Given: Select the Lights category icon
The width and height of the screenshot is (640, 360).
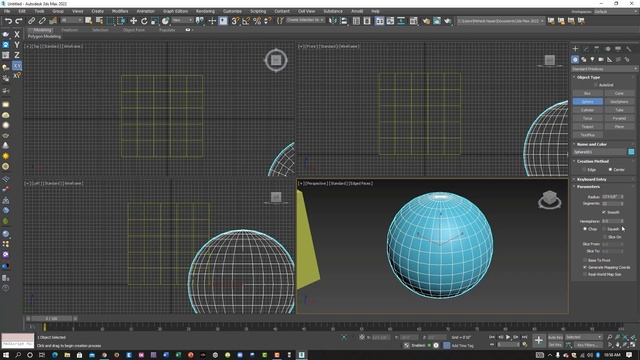Looking at the screenshot, I should (592, 60).
